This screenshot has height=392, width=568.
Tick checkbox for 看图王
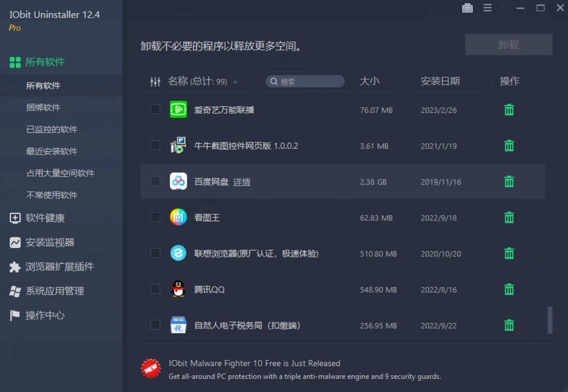(155, 217)
